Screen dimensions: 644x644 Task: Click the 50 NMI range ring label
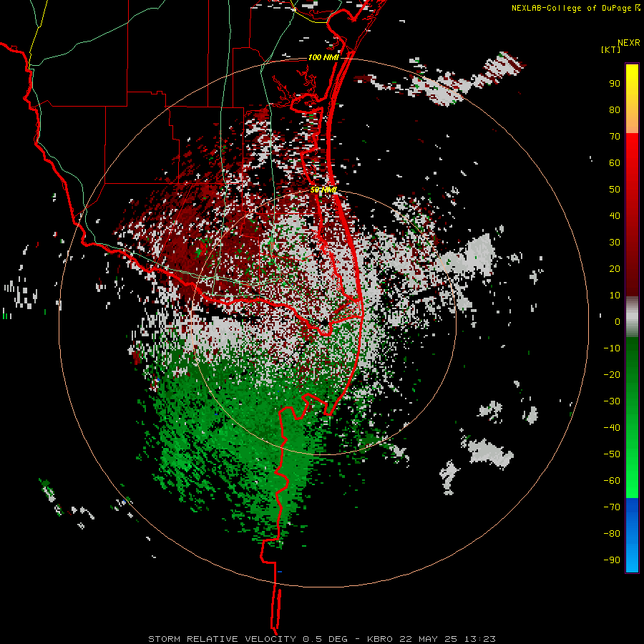pyautogui.click(x=323, y=190)
